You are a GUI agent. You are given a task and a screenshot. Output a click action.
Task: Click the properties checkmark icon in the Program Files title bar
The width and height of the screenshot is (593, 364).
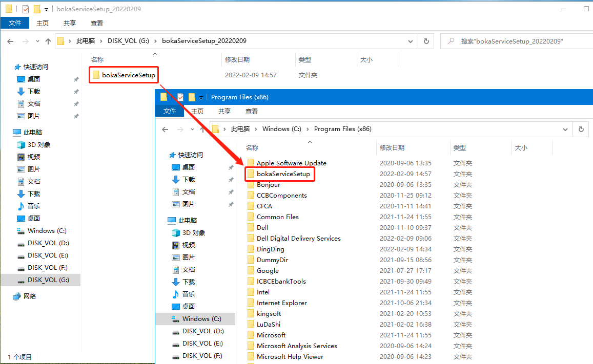tap(180, 97)
